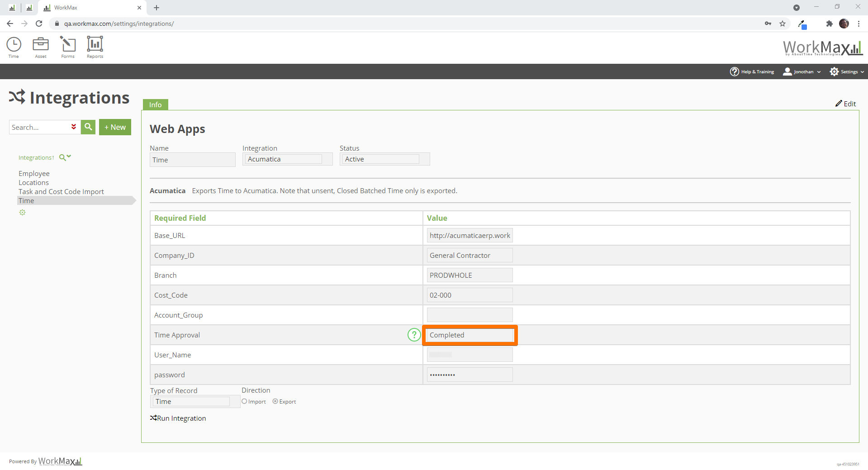Click the User_Name value field

tap(470, 355)
